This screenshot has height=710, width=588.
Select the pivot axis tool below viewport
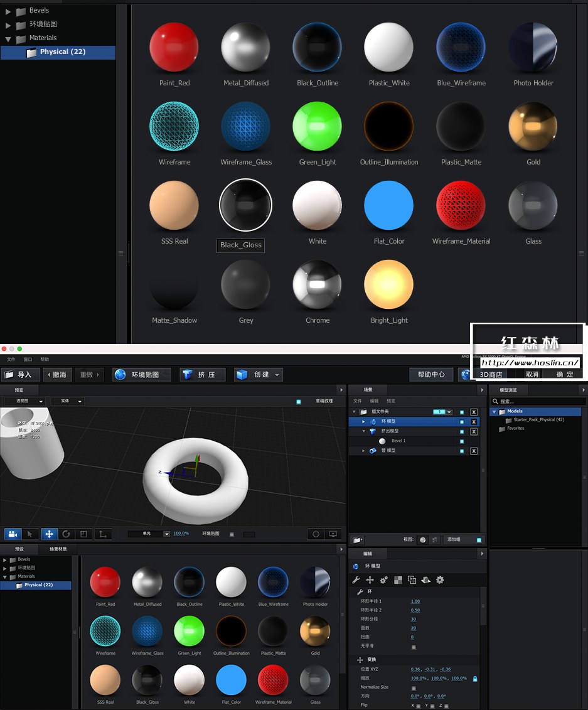click(x=103, y=534)
